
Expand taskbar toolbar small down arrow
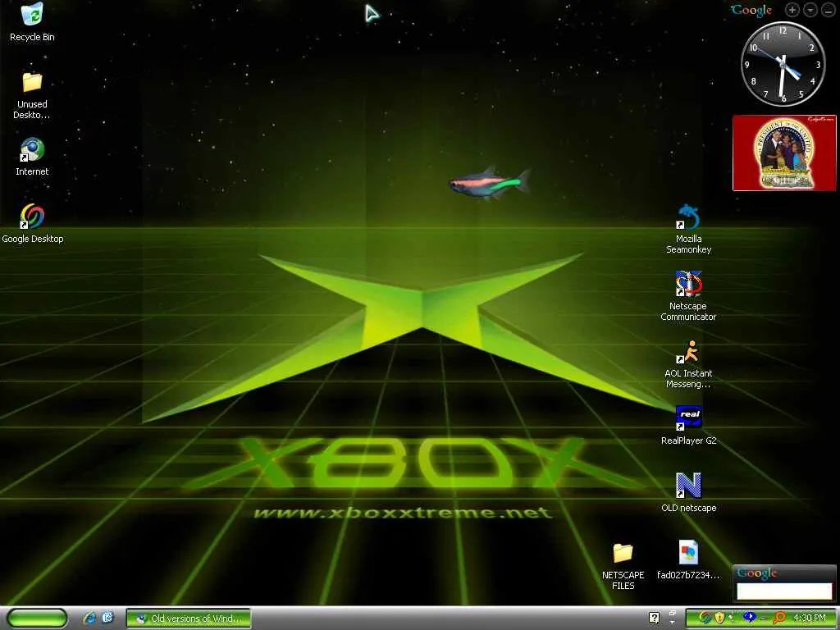point(673,623)
